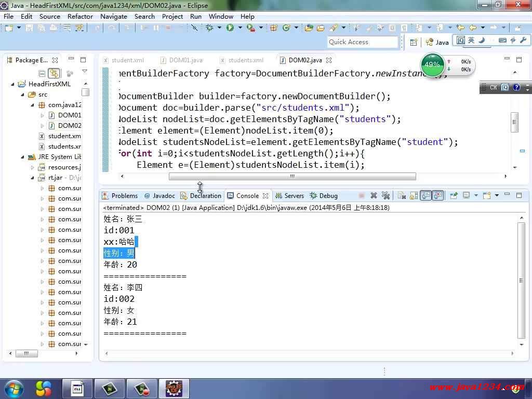
Task: Click the Open Task folder toolbar icon
Action: coord(320,28)
